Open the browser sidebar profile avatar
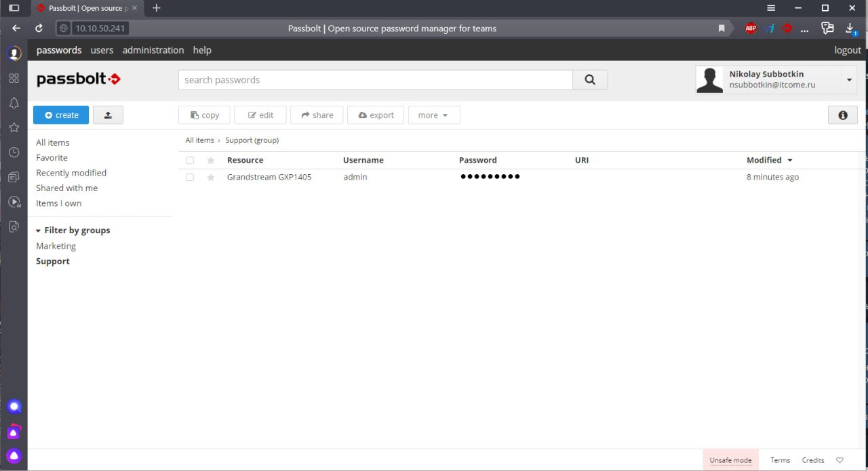 point(14,54)
